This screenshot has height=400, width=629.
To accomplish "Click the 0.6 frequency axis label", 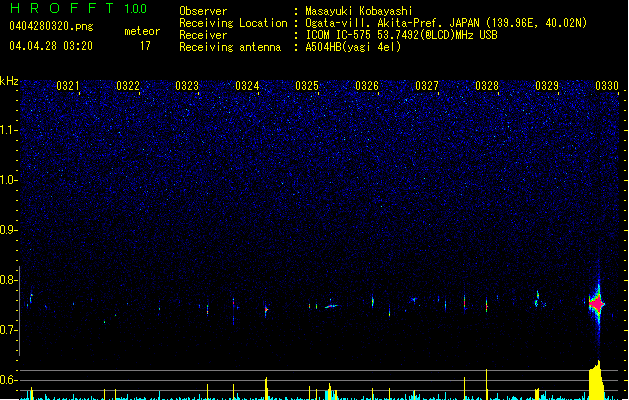I will point(8,380).
